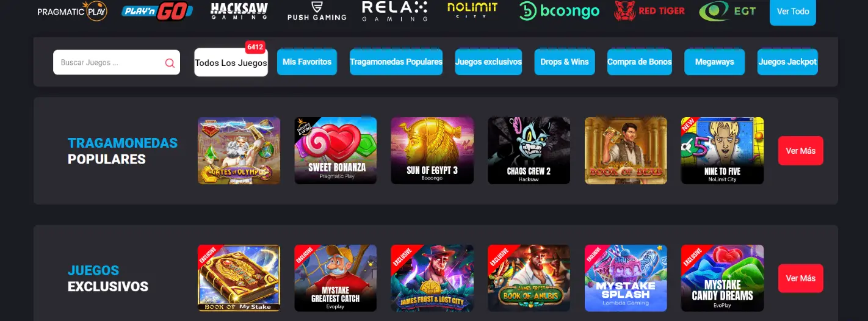Image resolution: width=868 pixels, height=321 pixels.
Task: Select the Relax Gaming provider logo
Action: click(395, 11)
